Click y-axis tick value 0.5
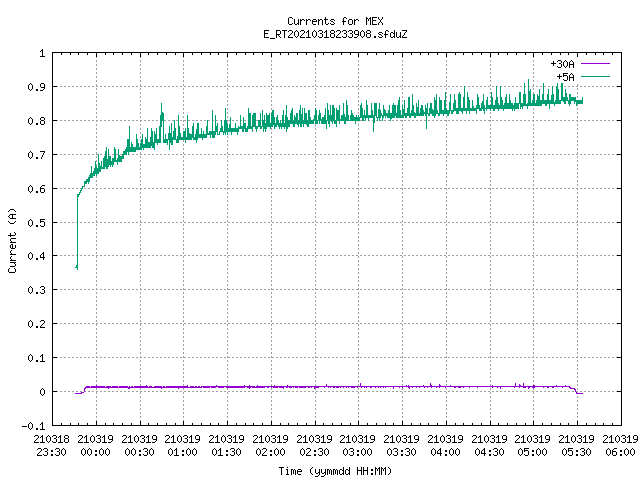640x480 pixels. [x=36, y=222]
